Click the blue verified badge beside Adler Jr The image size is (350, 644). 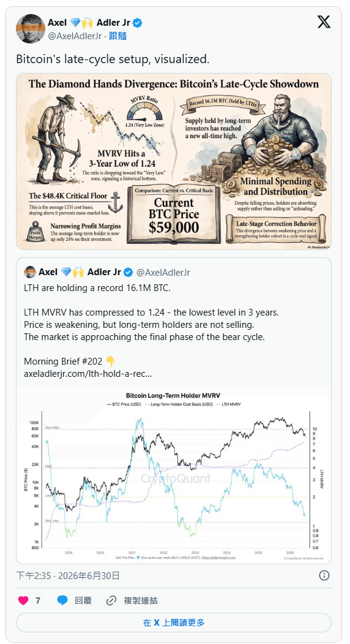[x=138, y=23]
